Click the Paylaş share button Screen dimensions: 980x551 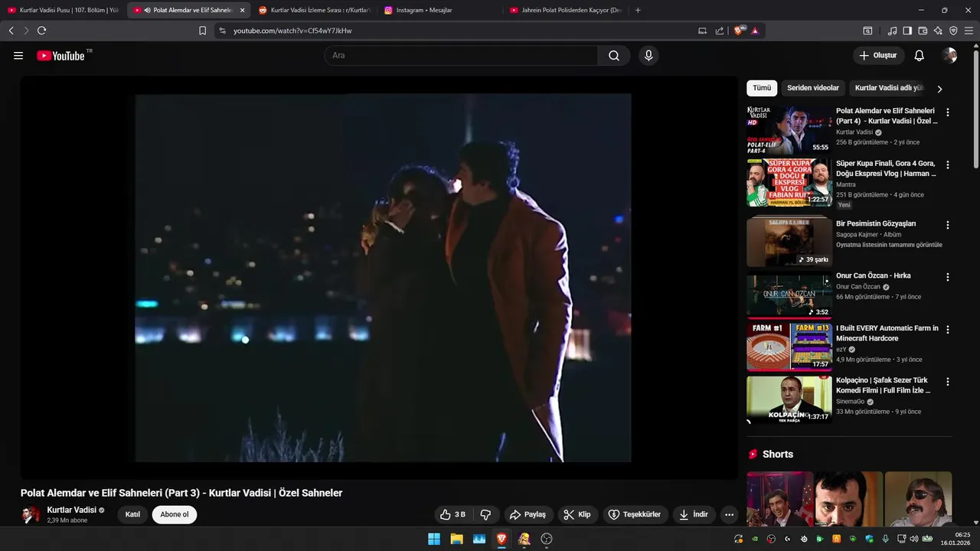click(528, 514)
